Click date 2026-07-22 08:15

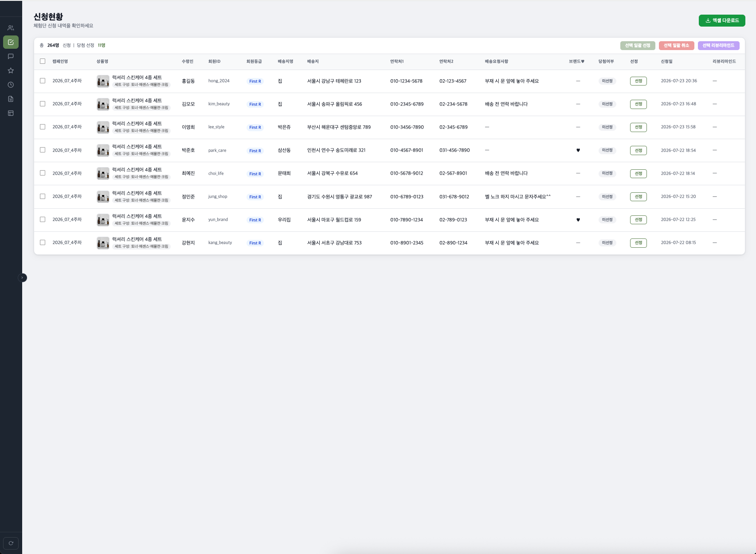[678, 243]
